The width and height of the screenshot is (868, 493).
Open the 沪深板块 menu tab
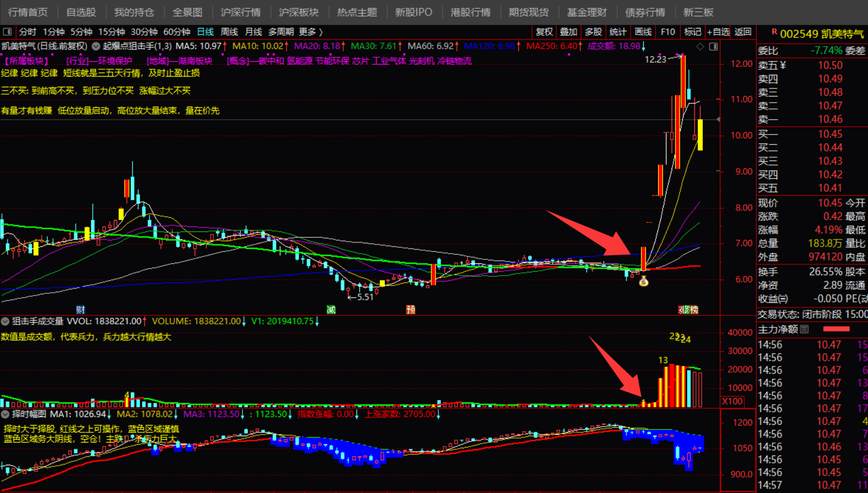point(299,12)
